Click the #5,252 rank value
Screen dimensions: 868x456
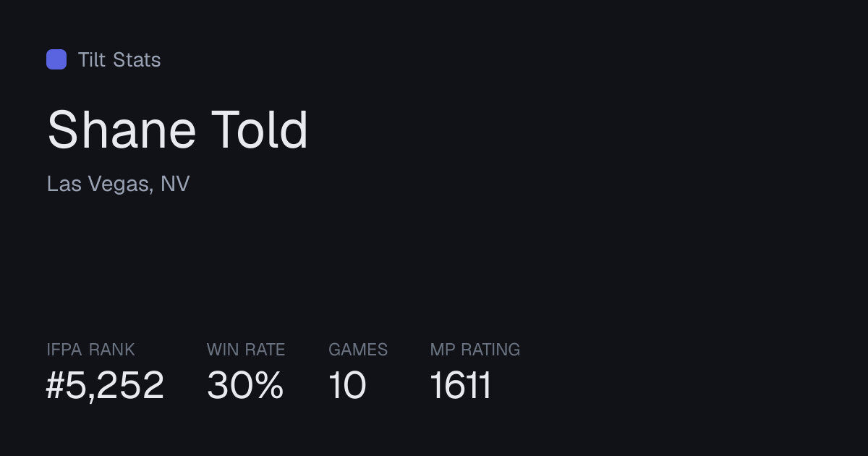(106, 385)
